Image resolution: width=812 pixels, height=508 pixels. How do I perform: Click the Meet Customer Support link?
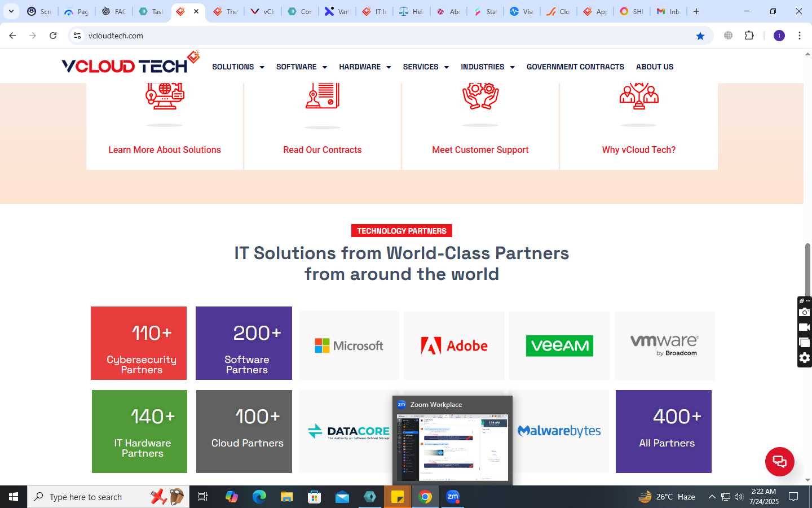click(480, 150)
